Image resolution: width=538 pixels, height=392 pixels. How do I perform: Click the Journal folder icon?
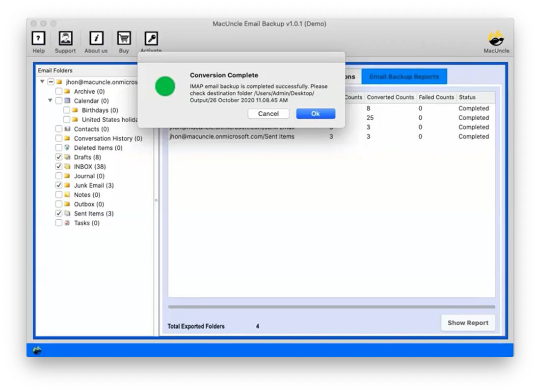point(67,176)
